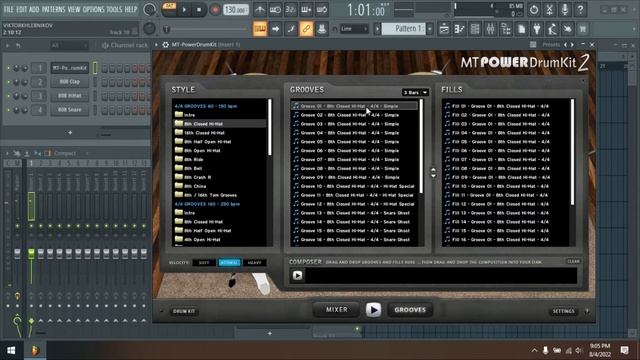Click the GROOVES button in drum kit
The width and height of the screenshot is (640, 360).
click(410, 310)
